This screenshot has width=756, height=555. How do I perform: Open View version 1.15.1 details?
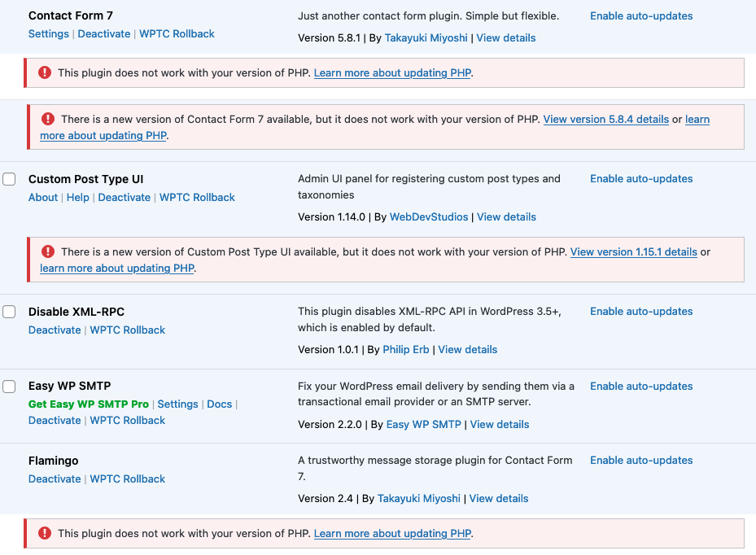click(634, 252)
